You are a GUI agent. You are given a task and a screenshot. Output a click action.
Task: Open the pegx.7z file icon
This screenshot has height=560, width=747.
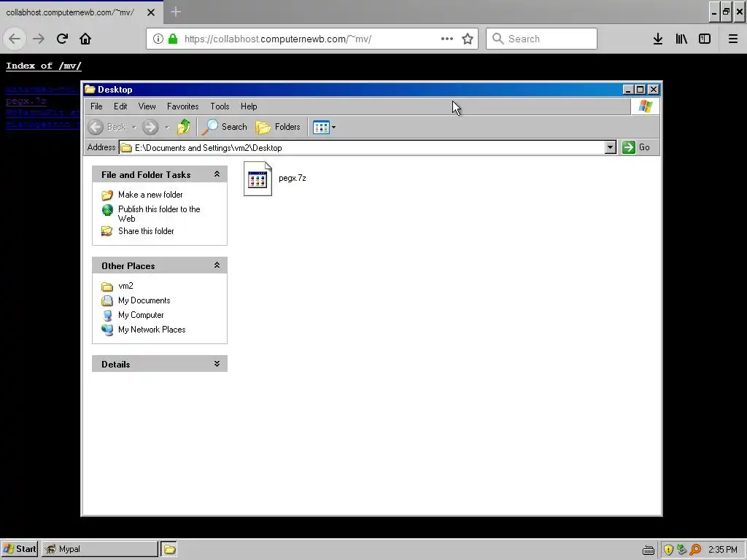(x=258, y=179)
